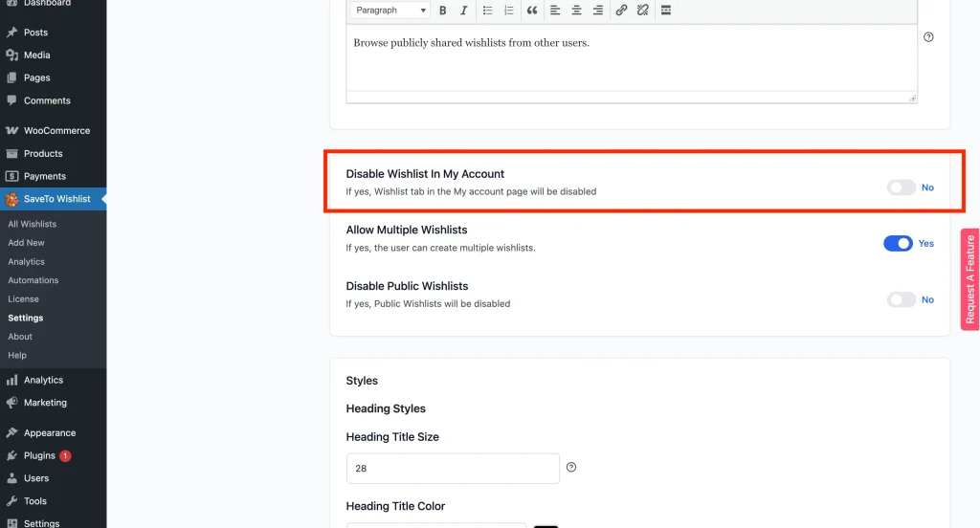Open the SaveTo Wishlist Settings submenu item
Screen dimensions: 980x528
click(26, 318)
